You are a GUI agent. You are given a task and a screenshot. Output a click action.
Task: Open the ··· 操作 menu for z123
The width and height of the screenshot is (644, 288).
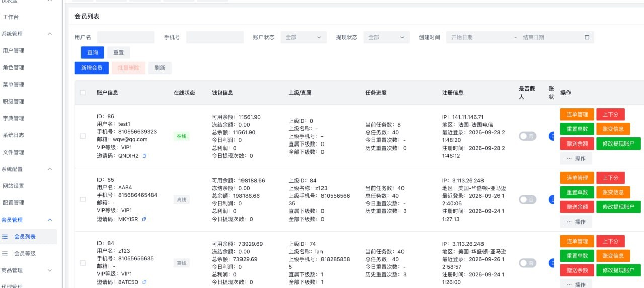click(x=576, y=284)
